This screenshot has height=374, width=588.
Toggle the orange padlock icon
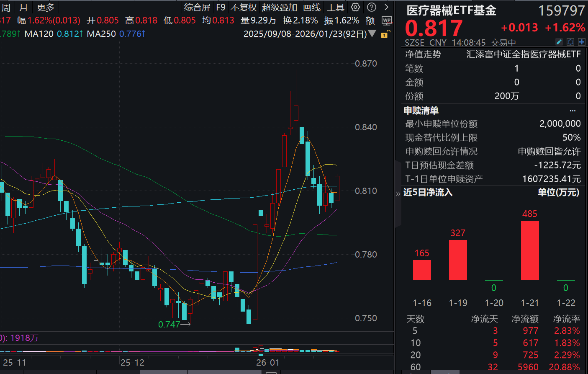pyautogui.click(x=386, y=34)
